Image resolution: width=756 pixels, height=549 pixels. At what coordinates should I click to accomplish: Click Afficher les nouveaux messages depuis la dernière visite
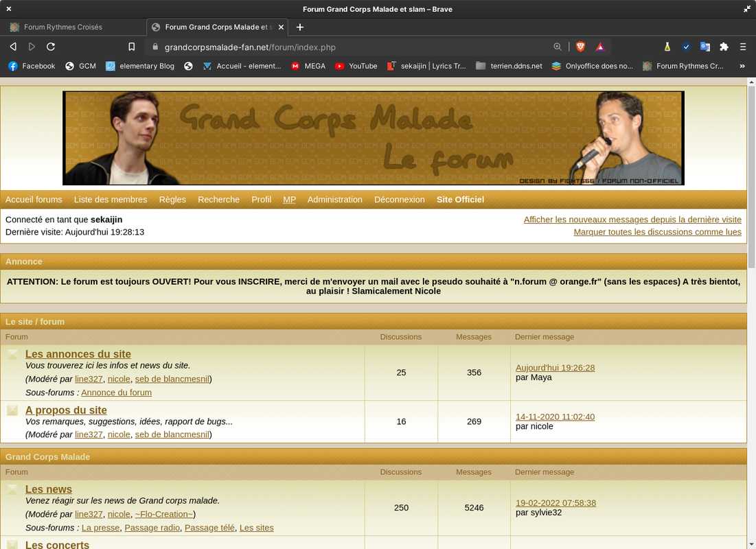(632, 220)
